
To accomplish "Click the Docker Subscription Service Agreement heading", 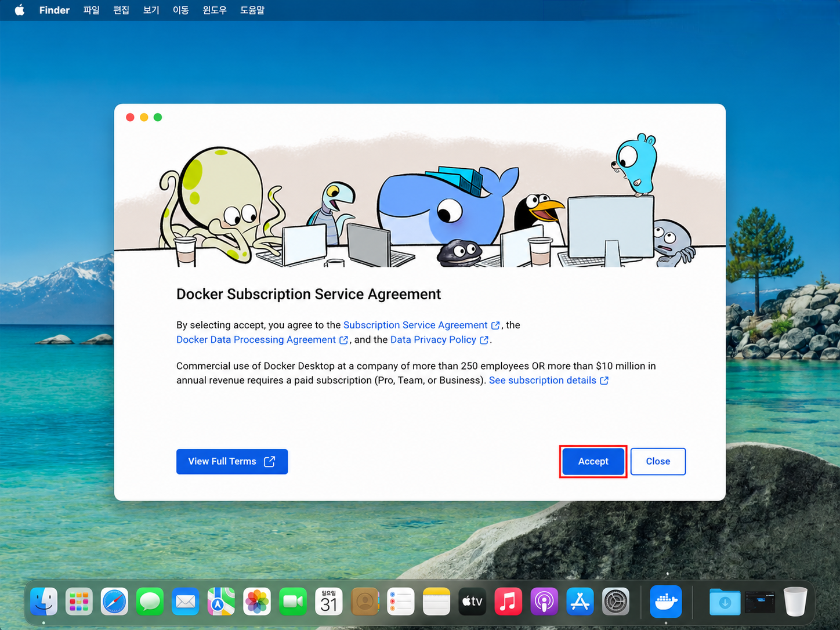I will (309, 294).
